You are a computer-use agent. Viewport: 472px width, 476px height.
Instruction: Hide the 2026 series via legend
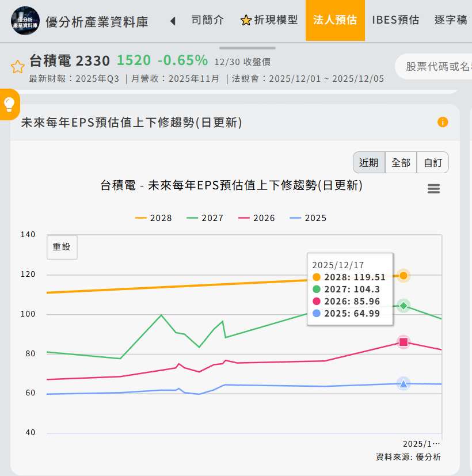tap(257, 218)
